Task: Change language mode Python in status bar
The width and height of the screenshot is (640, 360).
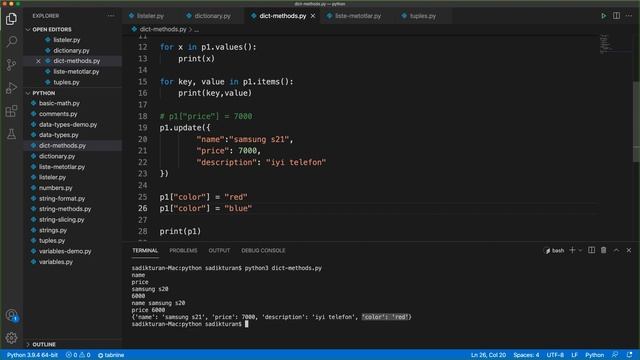Action: (595, 355)
